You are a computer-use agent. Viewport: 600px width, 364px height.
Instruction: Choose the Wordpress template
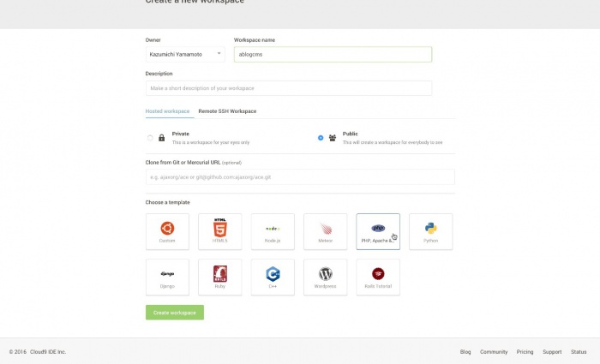[x=325, y=277]
